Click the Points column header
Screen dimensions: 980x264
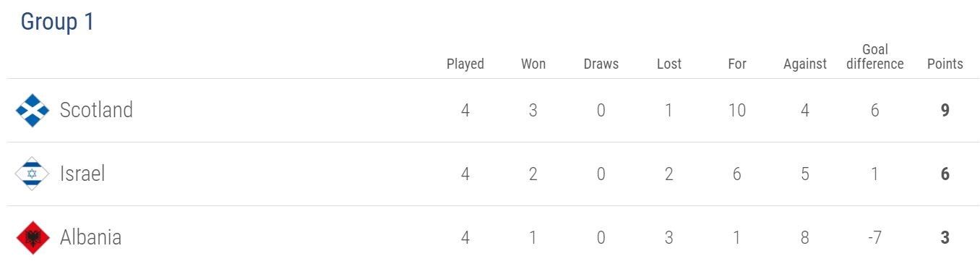tap(945, 64)
